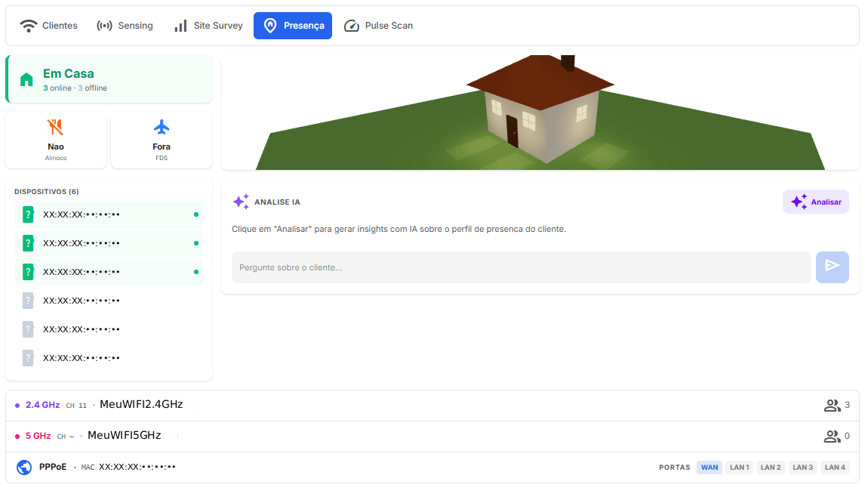Open the Clientes tab

coord(49,26)
